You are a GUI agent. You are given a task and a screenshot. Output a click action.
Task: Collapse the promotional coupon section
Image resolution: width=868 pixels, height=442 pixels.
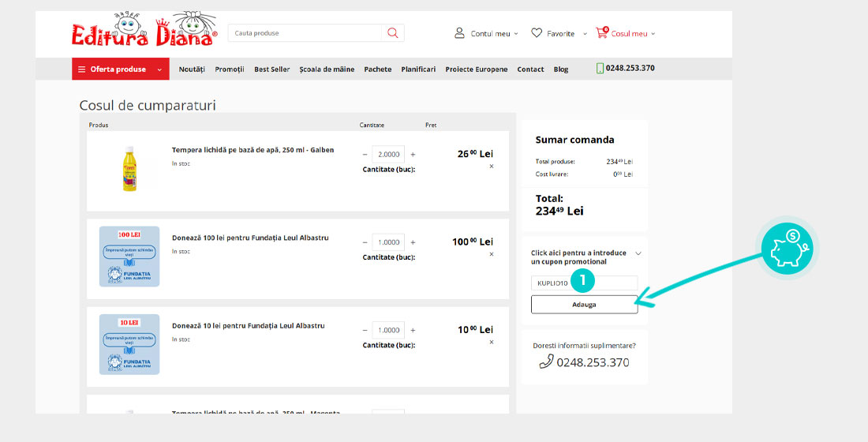tap(638, 253)
